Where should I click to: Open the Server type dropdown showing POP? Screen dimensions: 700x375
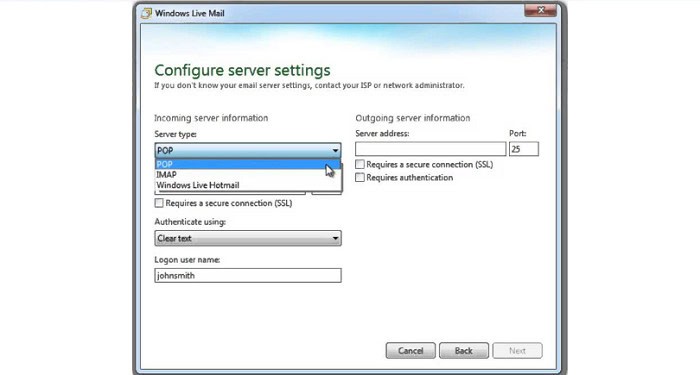coord(248,150)
